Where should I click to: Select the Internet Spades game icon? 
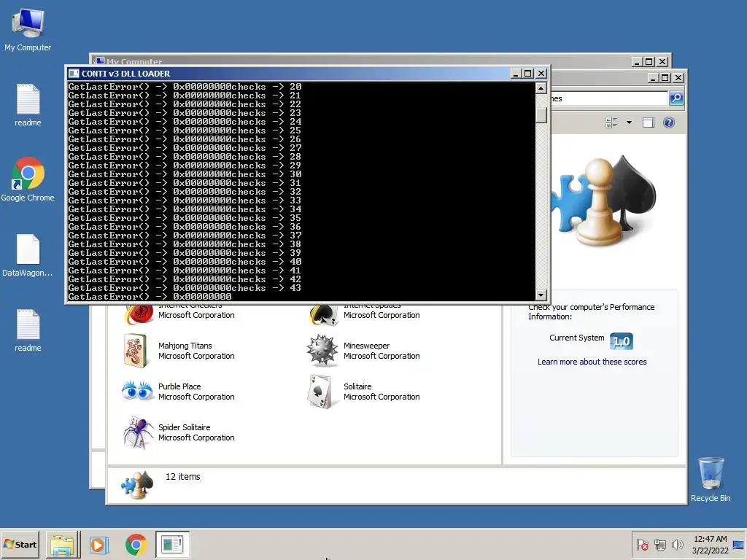(324, 315)
